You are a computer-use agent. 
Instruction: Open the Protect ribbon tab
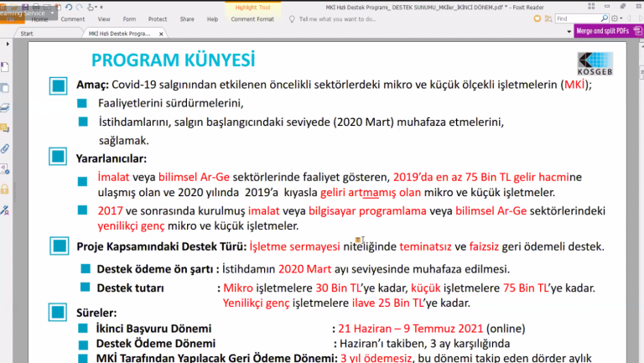[x=158, y=19]
